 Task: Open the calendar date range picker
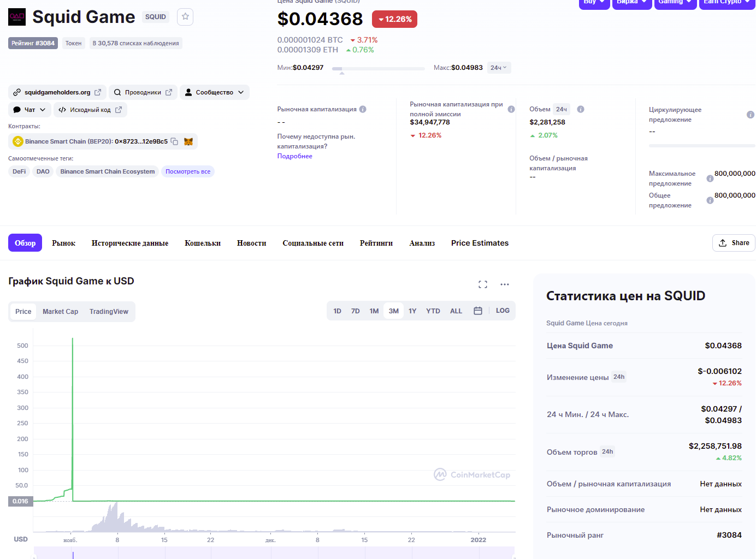478,311
